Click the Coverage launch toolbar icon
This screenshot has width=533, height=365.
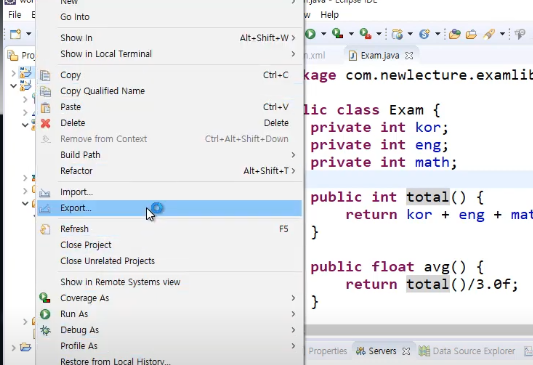click(x=337, y=34)
